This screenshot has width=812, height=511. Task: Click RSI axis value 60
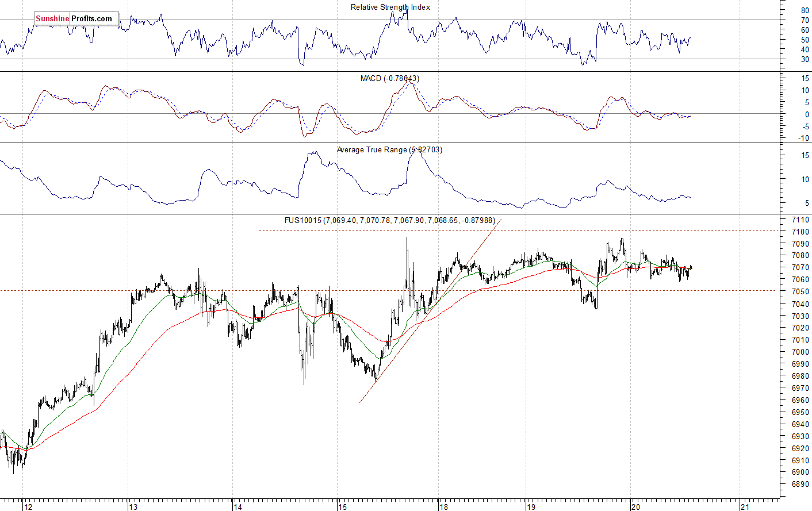point(805,30)
